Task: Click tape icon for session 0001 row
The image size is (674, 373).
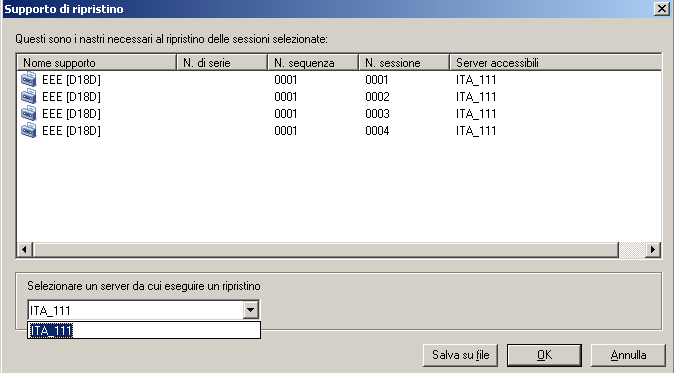Action: click(x=29, y=79)
